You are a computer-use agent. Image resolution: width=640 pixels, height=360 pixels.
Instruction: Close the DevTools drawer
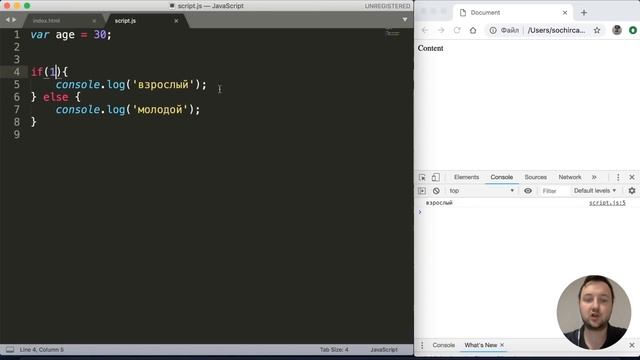(x=632, y=345)
